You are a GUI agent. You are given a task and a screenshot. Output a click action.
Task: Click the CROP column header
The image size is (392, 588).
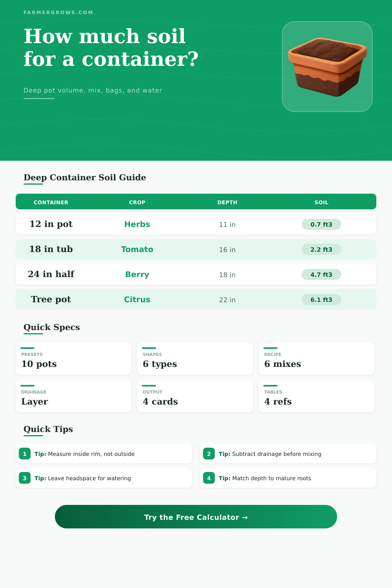point(137,202)
